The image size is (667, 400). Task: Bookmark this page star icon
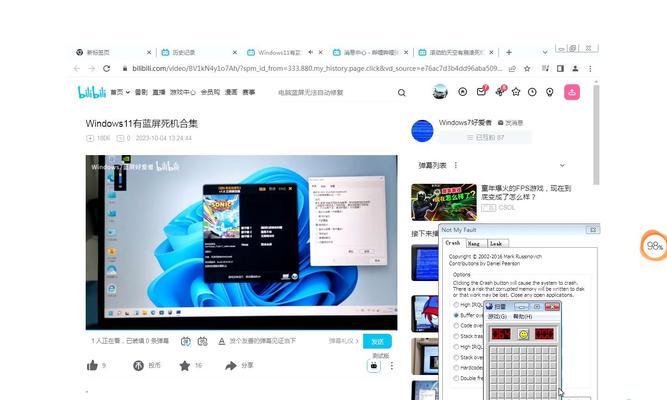(x=527, y=69)
